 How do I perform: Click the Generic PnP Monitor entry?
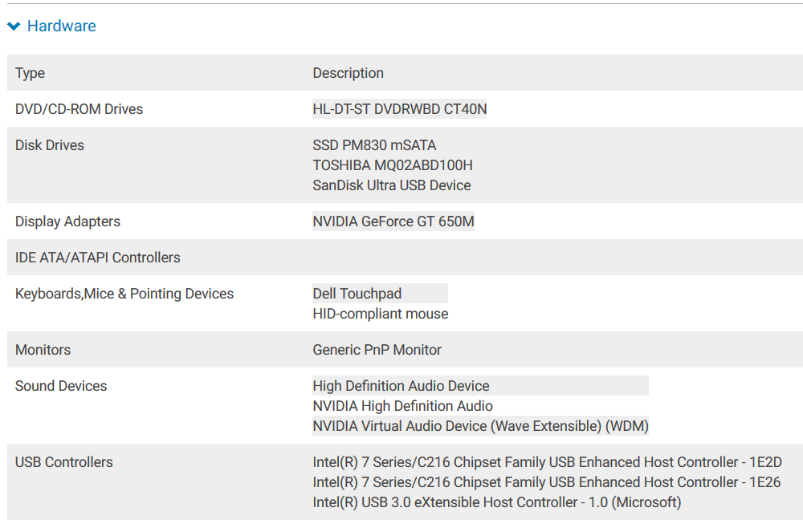(x=377, y=350)
